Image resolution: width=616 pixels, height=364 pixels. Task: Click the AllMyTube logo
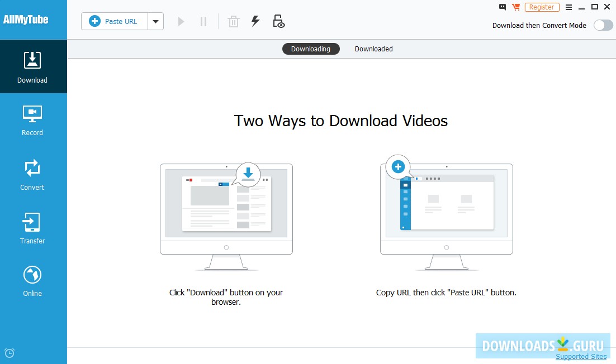pyautogui.click(x=26, y=20)
